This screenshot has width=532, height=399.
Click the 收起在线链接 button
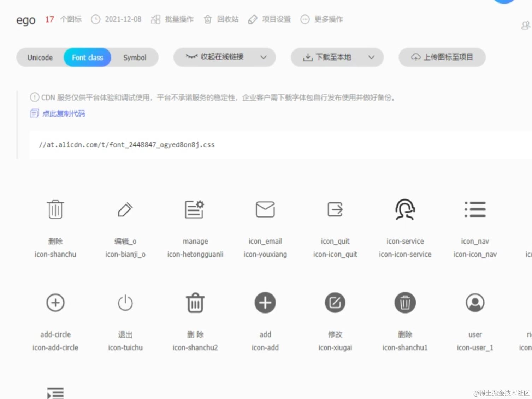pos(224,57)
